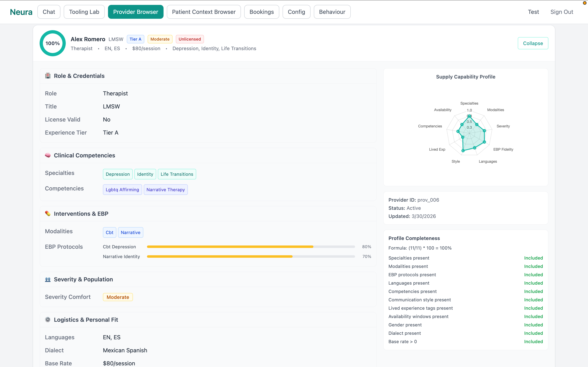Click the Sign Out button
Image resolution: width=588 pixels, height=367 pixels.
562,12
